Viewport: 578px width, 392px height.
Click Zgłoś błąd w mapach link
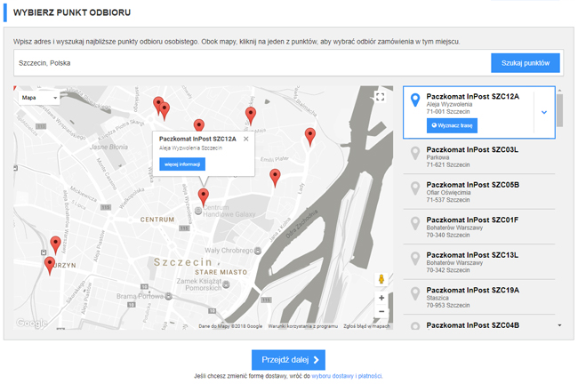click(366, 326)
